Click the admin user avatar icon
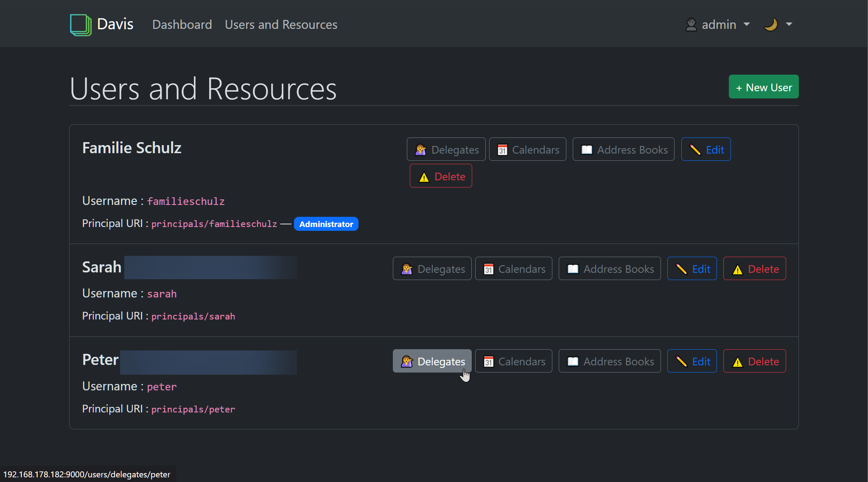868x482 pixels. tap(691, 25)
